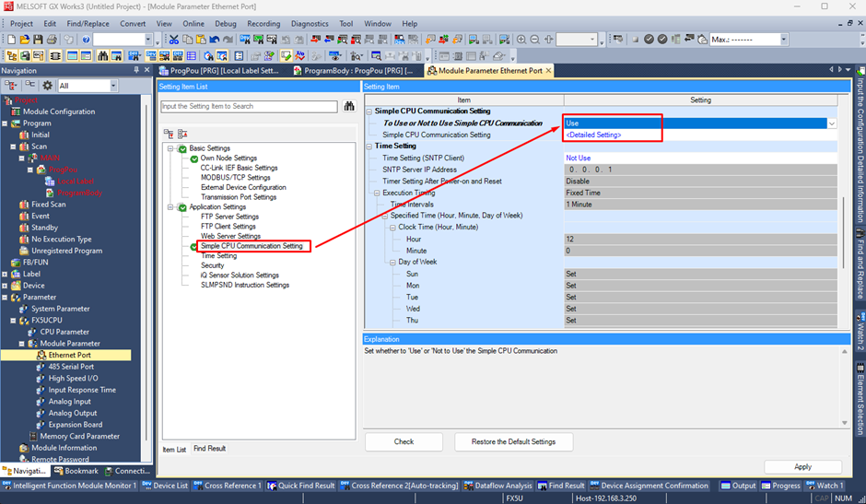Screen dimensions: 866x504
Task: Select Simple CPU Communication Setting in tree
Action: (x=252, y=246)
